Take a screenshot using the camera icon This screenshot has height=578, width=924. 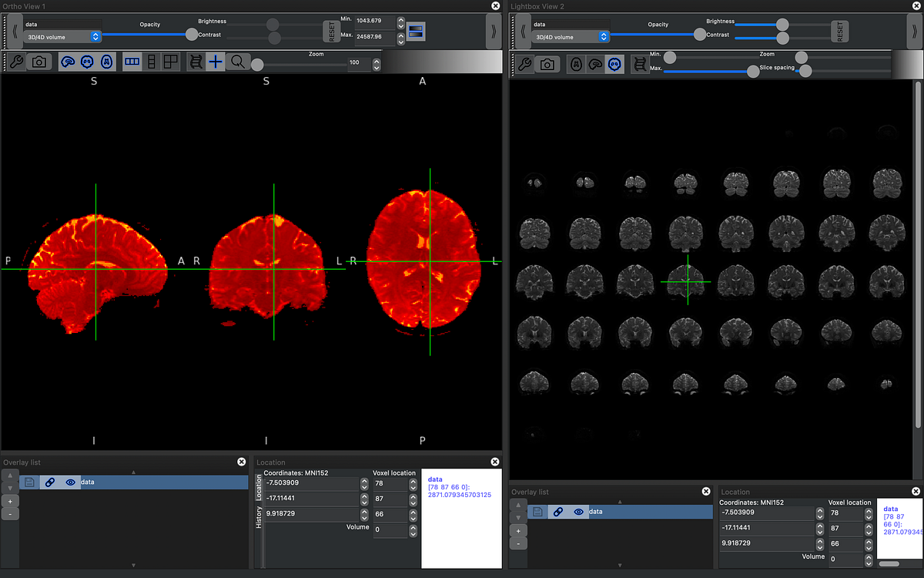point(39,62)
